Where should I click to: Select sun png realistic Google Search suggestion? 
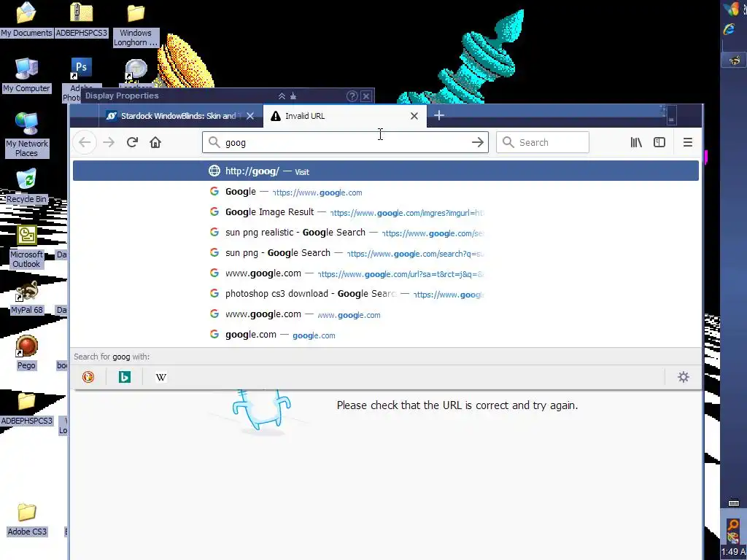(x=385, y=233)
